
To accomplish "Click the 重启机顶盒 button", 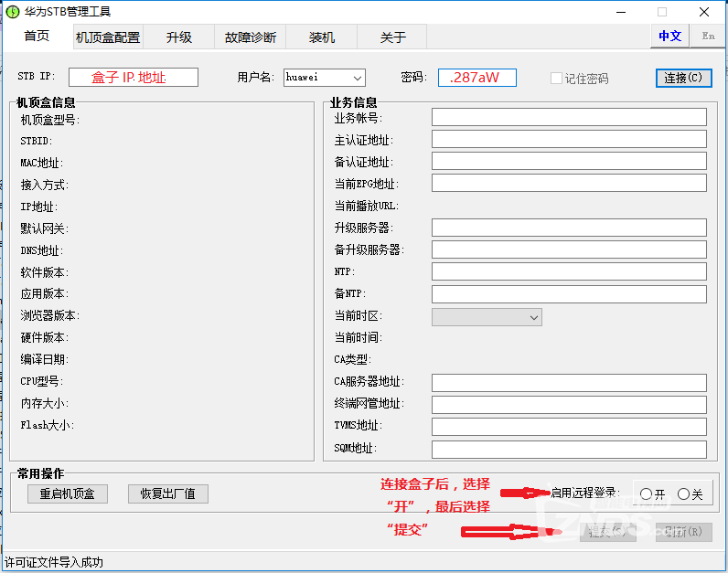I will [x=68, y=493].
